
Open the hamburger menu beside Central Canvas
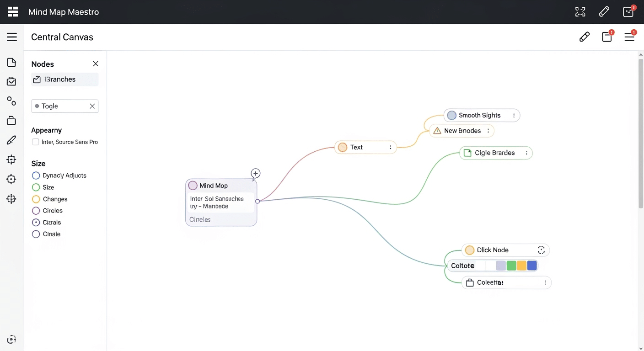tap(12, 37)
